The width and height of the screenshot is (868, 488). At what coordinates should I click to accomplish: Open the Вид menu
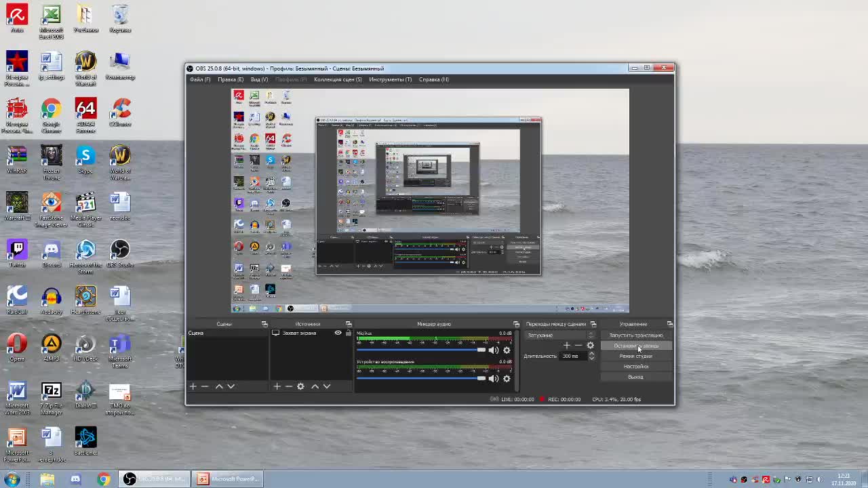click(259, 79)
